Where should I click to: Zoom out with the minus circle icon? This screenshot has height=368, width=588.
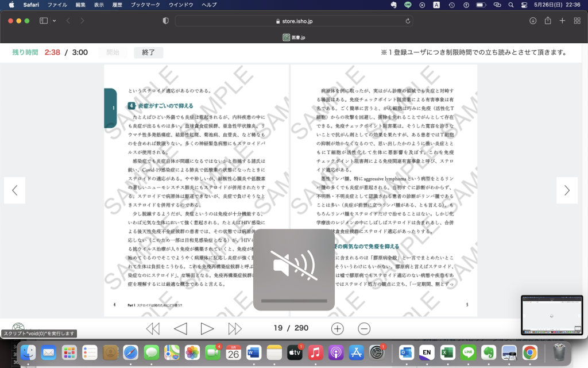(364, 328)
